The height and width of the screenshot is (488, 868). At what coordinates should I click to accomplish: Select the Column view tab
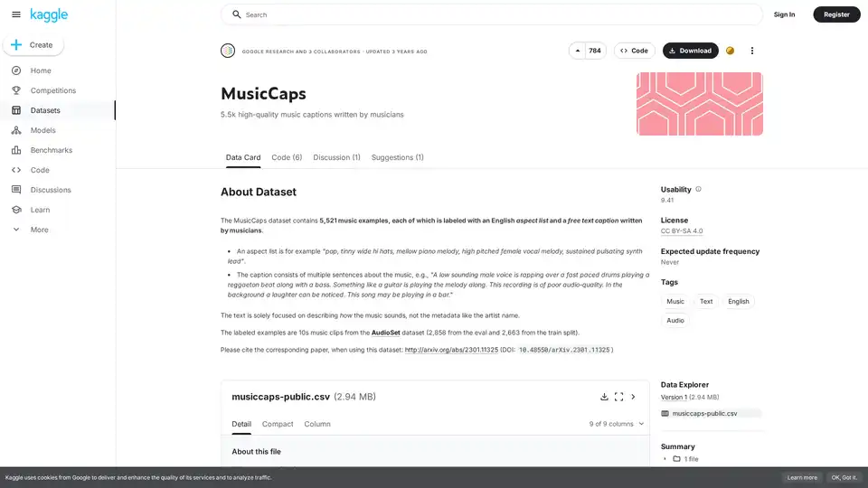click(x=317, y=424)
